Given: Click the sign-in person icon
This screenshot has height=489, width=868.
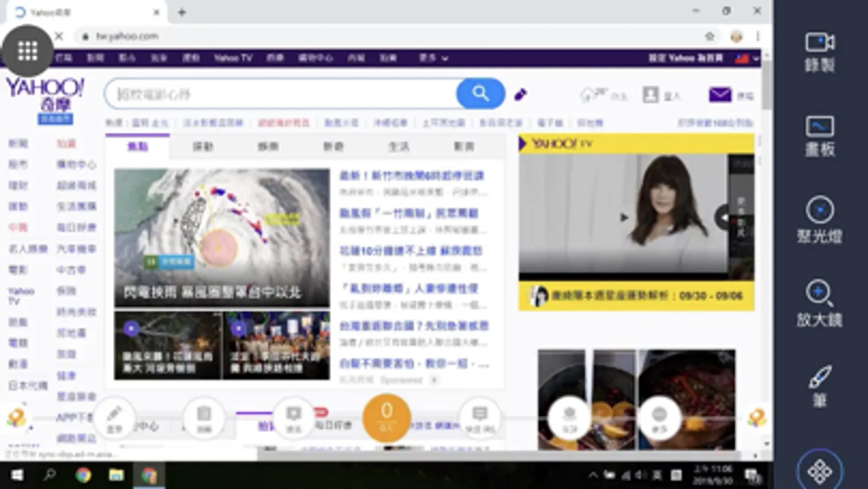Looking at the screenshot, I should tap(650, 95).
